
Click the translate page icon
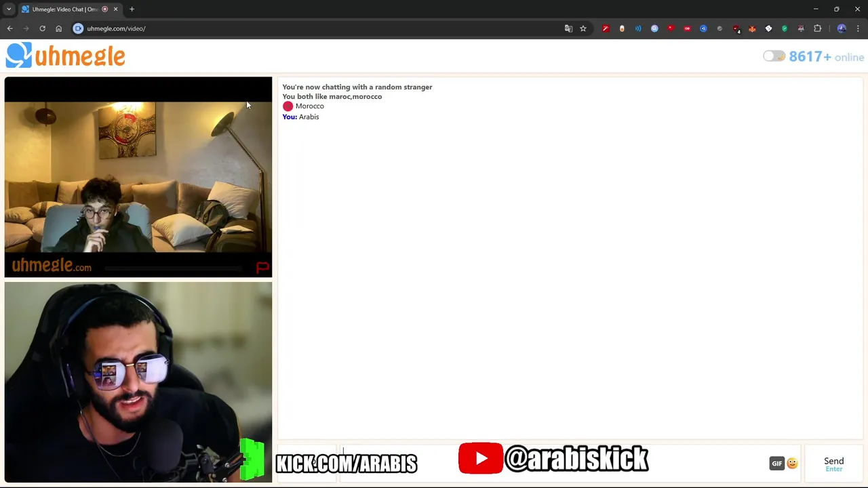tap(568, 28)
